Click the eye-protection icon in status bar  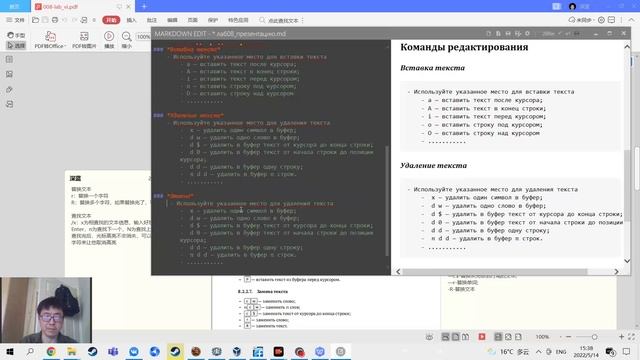point(429,337)
